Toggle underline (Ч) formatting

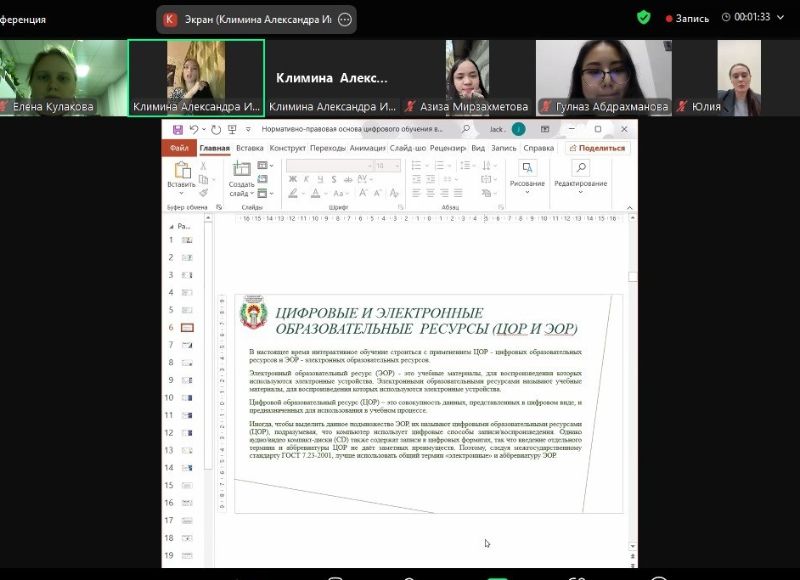point(321,180)
